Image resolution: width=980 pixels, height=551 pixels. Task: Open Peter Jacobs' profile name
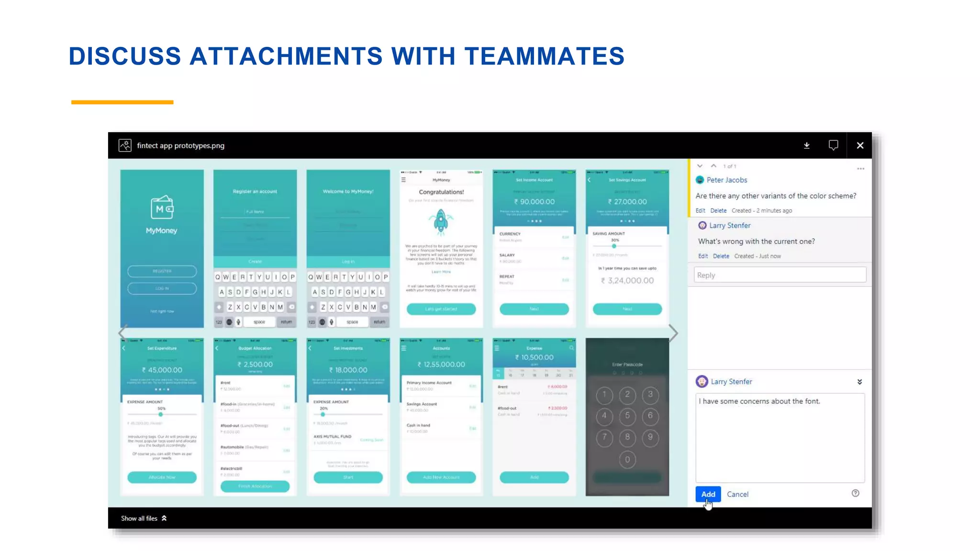pyautogui.click(x=726, y=180)
